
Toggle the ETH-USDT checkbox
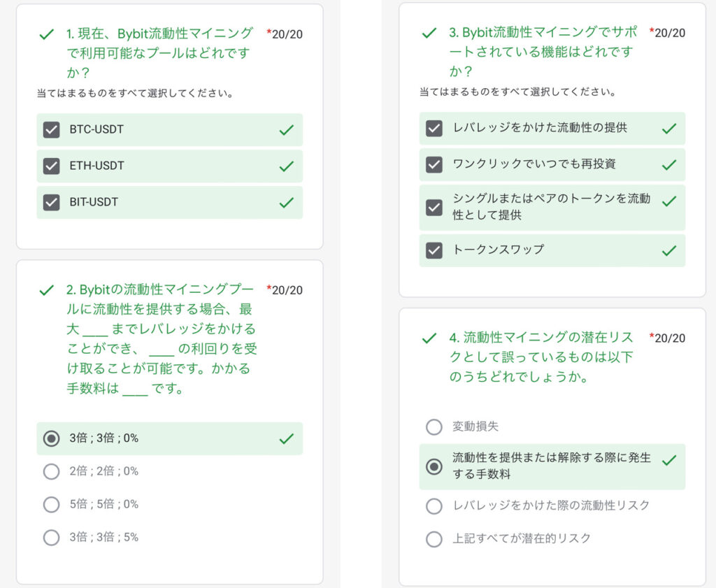(x=51, y=166)
